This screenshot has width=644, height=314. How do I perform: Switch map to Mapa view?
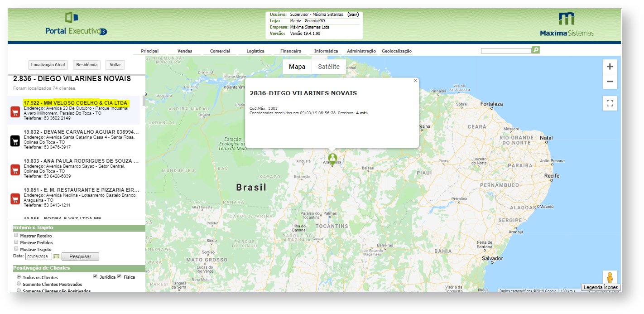click(x=297, y=67)
